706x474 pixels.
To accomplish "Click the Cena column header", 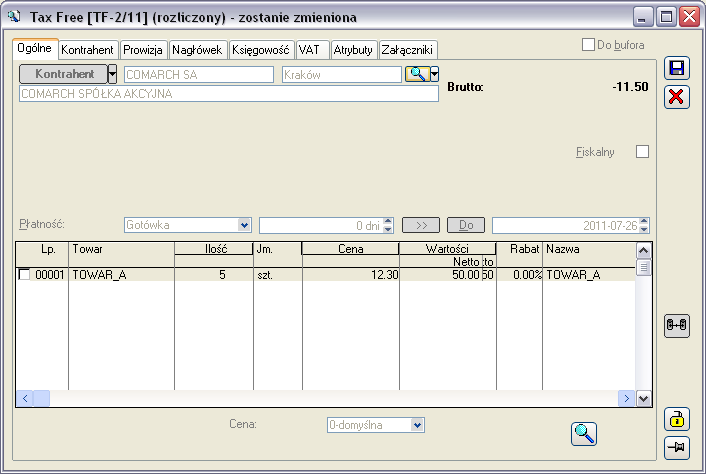I will pyautogui.click(x=350, y=248).
